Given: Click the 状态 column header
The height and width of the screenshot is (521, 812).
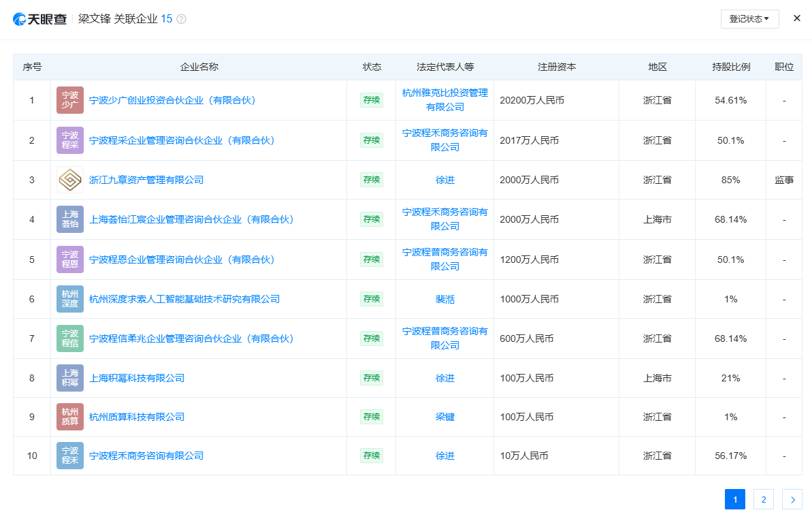Looking at the screenshot, I should click(x=372, y=67).
